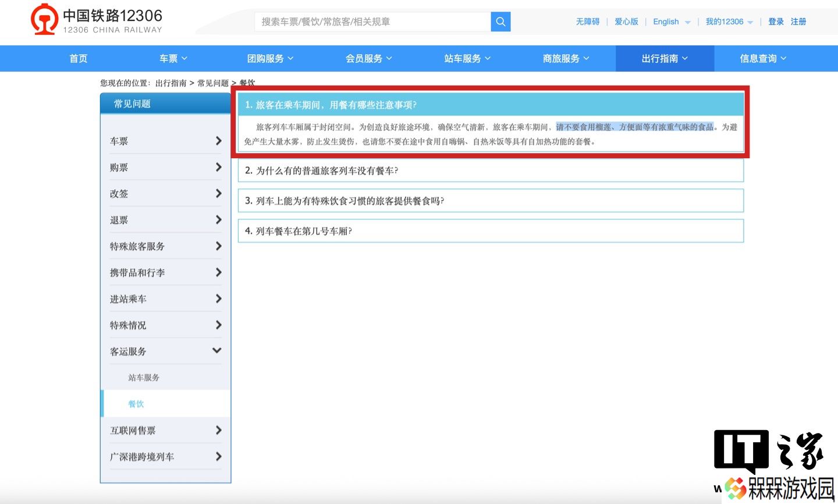Expand the 互联网售票 sidebar category
Viewport: 838px width, 504px height.
click(x=166, y=430)
